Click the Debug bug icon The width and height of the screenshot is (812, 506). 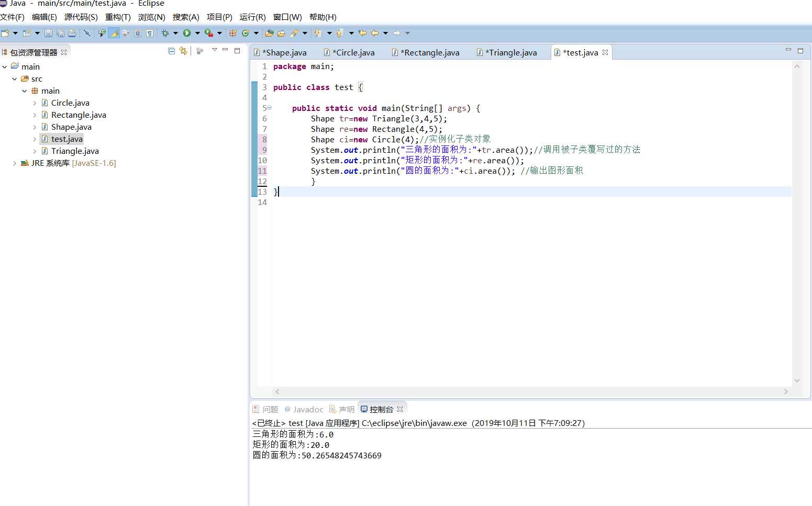pyautogui.click(x=165, y=33)
